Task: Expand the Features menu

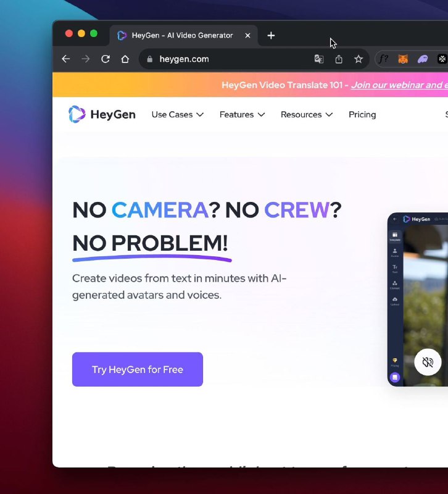Action: [x=242, y=115]
